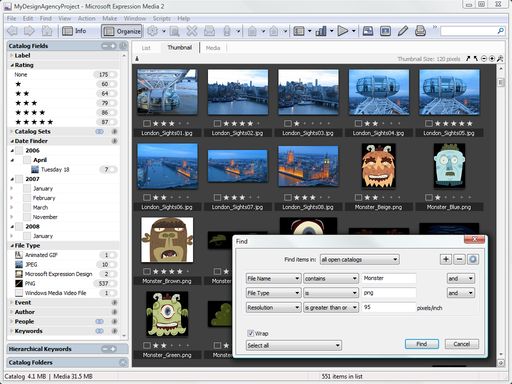Check the box under London_Sights02.jpg

click(x=217, y=124)
